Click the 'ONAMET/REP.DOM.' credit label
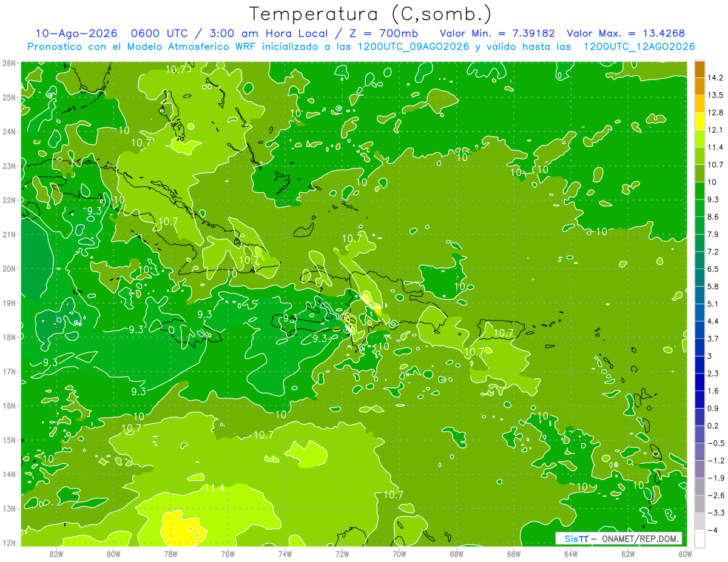This screenshot has width=728, height=562. pos(641,538)
